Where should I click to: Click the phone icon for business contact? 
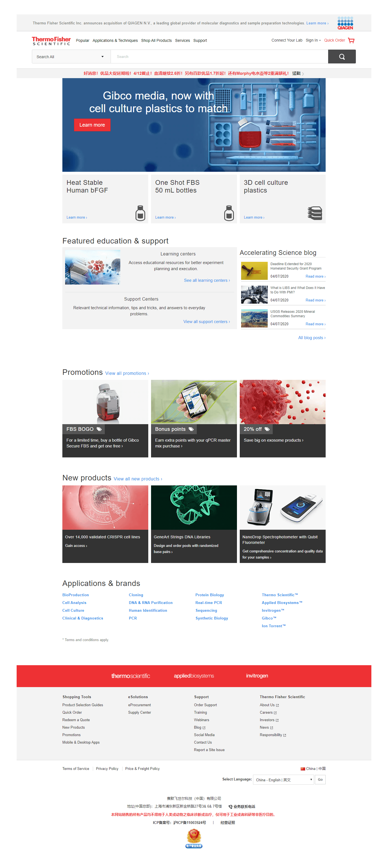click(231, 806)
